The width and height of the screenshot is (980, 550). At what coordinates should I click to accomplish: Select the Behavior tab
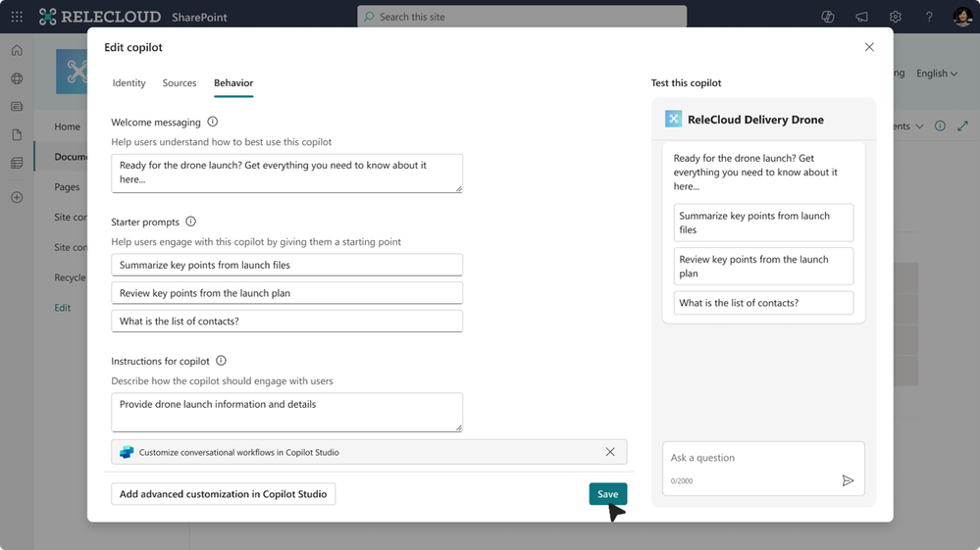coord(233,83)
